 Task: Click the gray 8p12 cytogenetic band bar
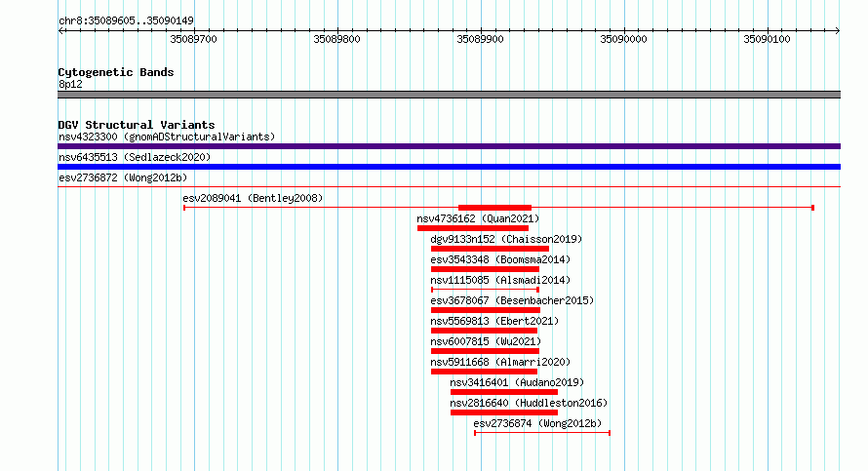click(449, 95)
